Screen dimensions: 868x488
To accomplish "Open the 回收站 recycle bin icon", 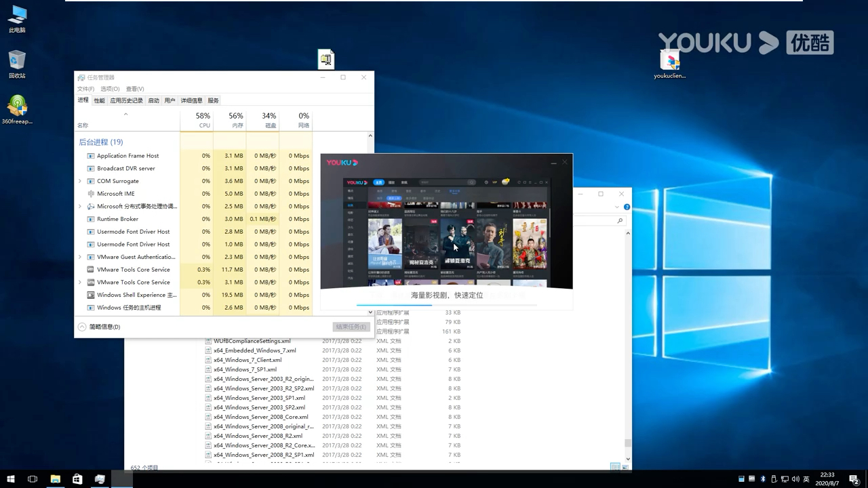I will click(17, 64).
